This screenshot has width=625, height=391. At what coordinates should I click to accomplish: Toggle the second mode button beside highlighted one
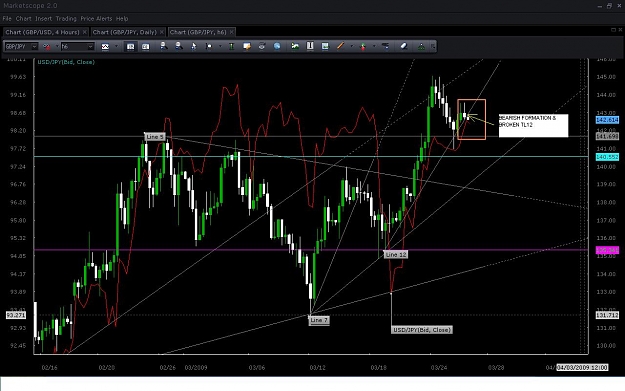pos(145,47)
